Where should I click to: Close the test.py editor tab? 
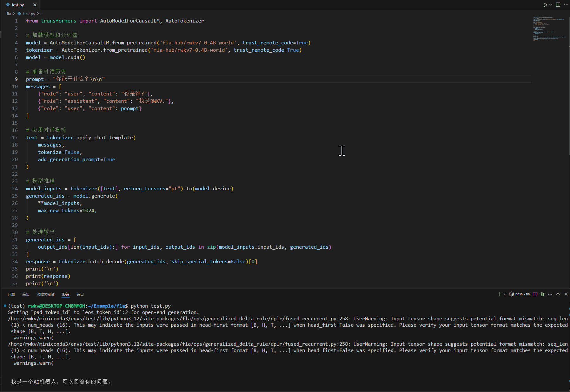[x=35, y=5]
